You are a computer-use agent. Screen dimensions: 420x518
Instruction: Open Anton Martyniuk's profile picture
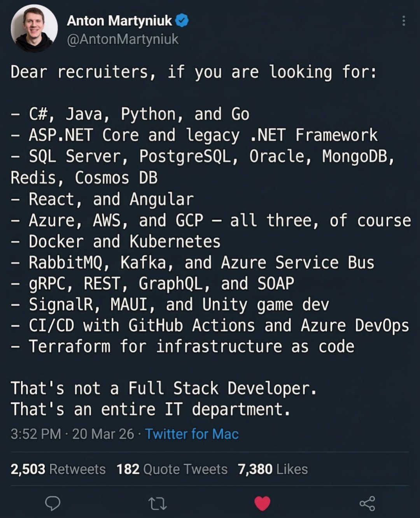[34, 28]
